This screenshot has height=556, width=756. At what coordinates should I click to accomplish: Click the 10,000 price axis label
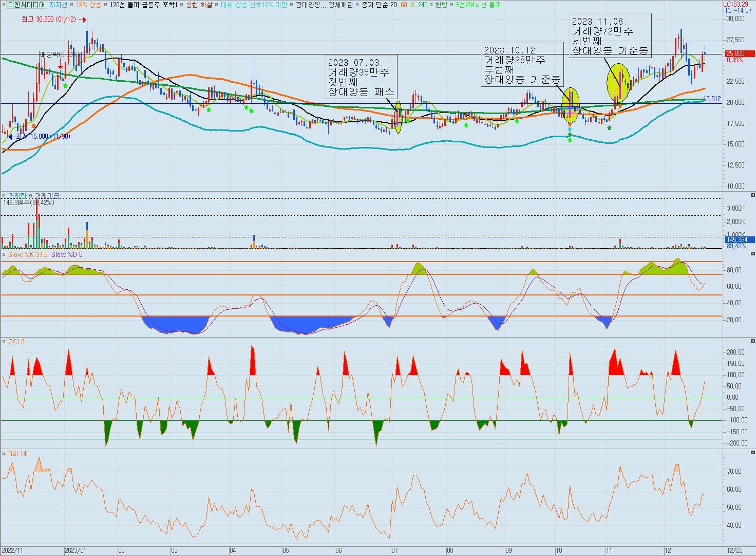(736, 186)
